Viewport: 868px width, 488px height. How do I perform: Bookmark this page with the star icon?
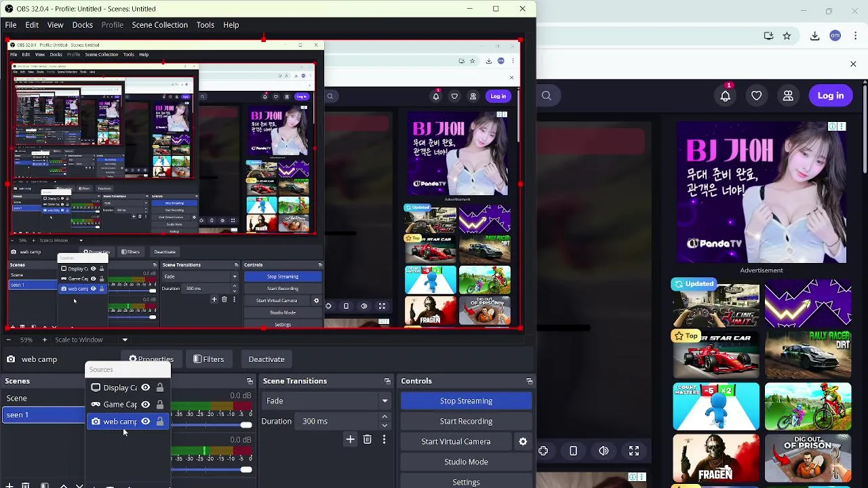[x=787, y=36]
